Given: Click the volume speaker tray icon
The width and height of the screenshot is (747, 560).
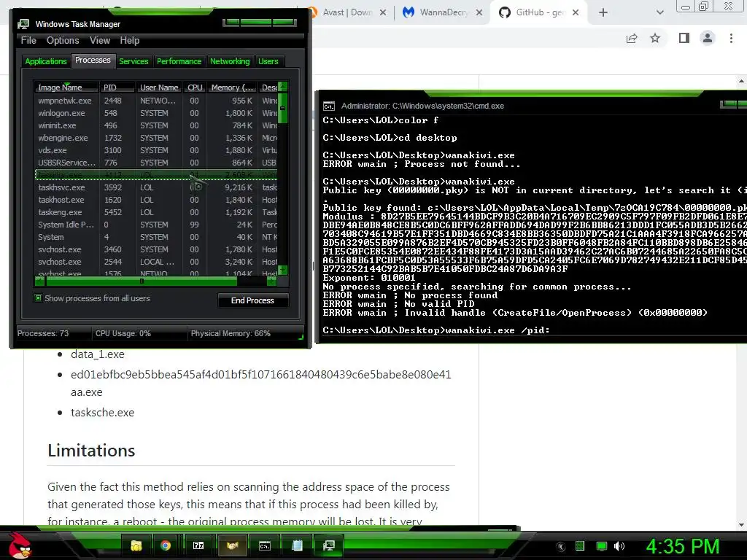Looking at the screenshot, I should (x=619, y=546).
